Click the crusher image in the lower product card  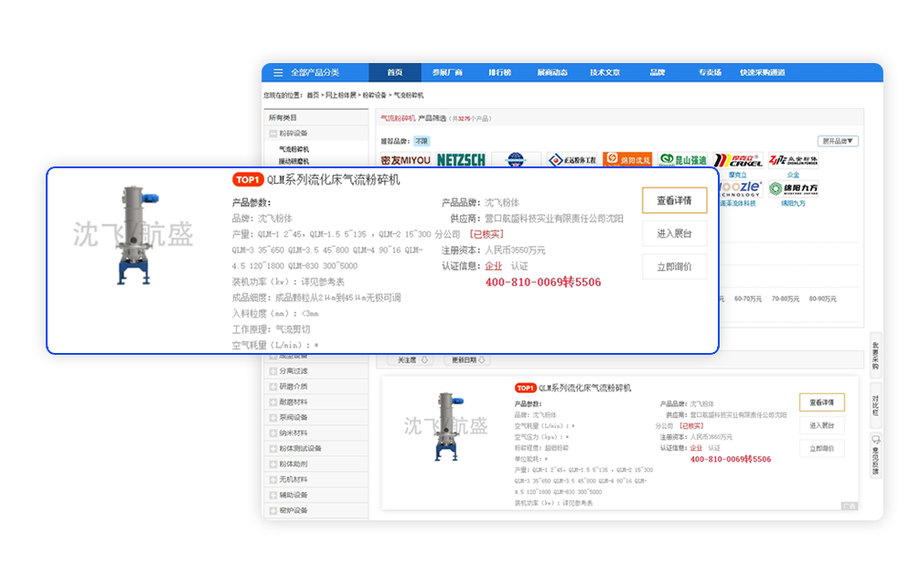pos(449,426)
